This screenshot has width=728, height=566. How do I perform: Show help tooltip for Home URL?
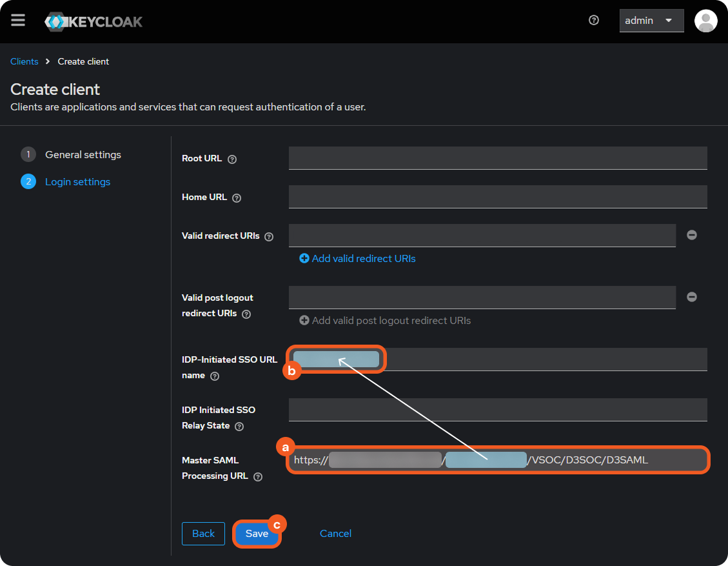point(237,198)
